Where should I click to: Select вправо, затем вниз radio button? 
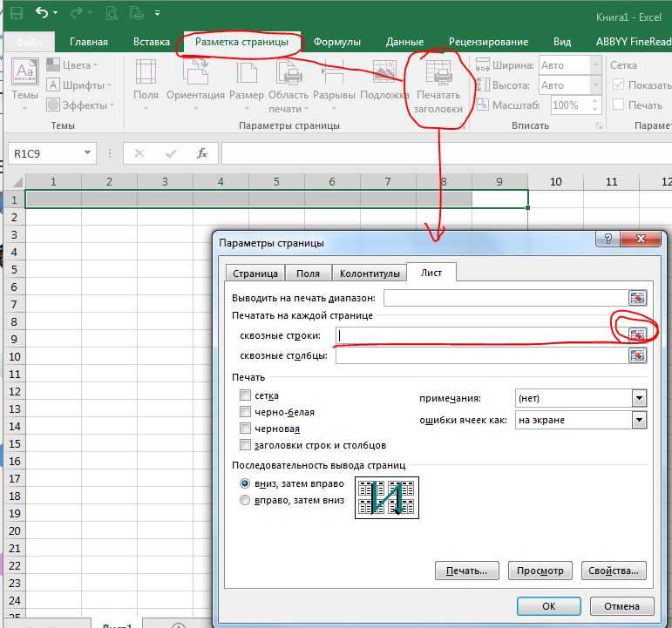tap(244, 500)
